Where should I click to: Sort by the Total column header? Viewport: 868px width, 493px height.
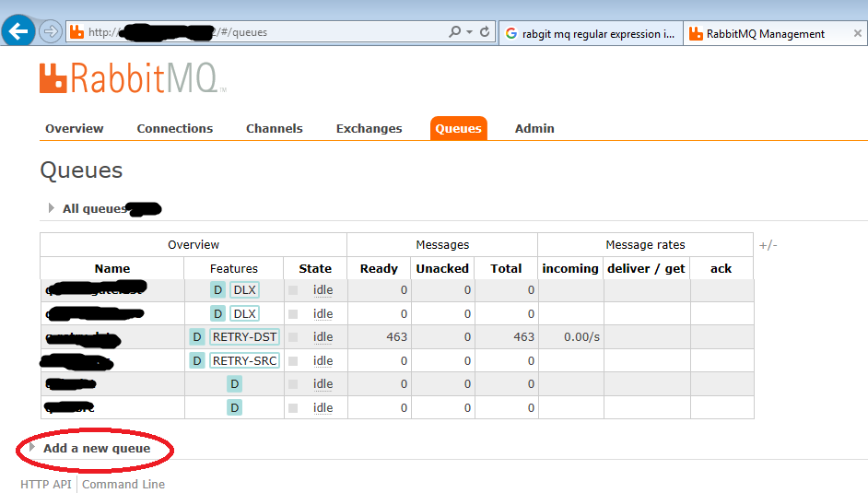pos(506,268)
